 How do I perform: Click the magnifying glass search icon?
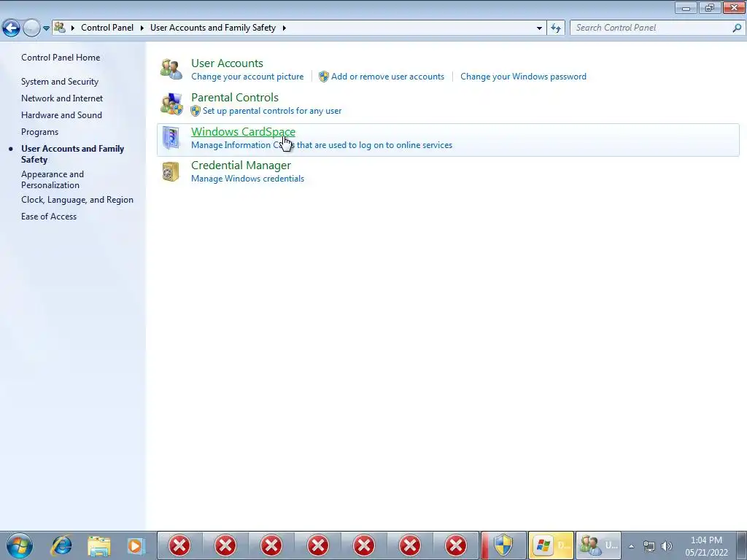coord(737,28)
